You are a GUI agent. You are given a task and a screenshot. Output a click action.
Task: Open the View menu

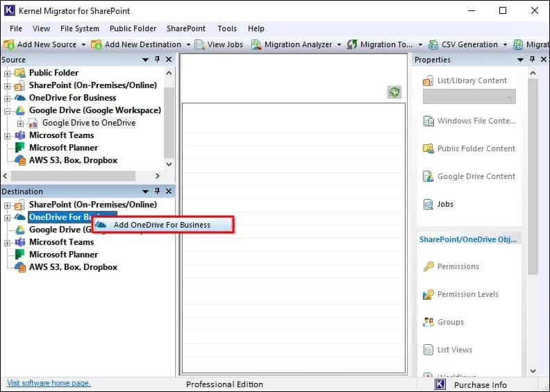pyautogui.click(x=41, y=28)
